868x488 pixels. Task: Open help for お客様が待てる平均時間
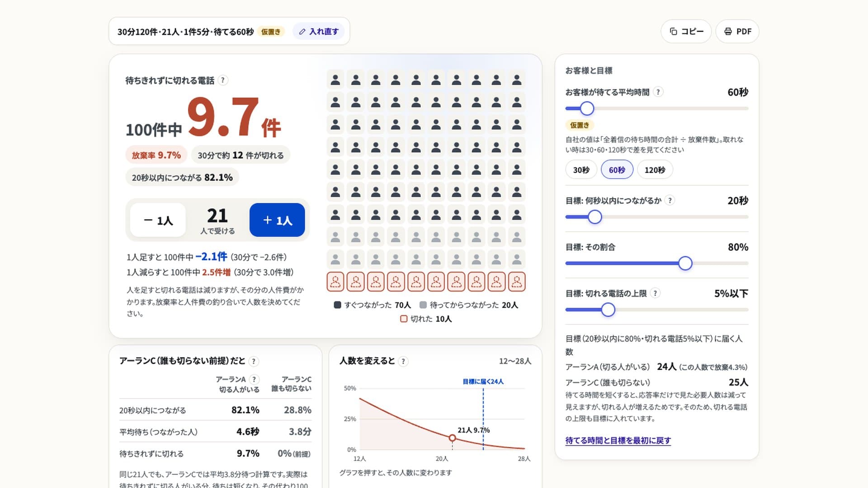click(x=658, y=92)
